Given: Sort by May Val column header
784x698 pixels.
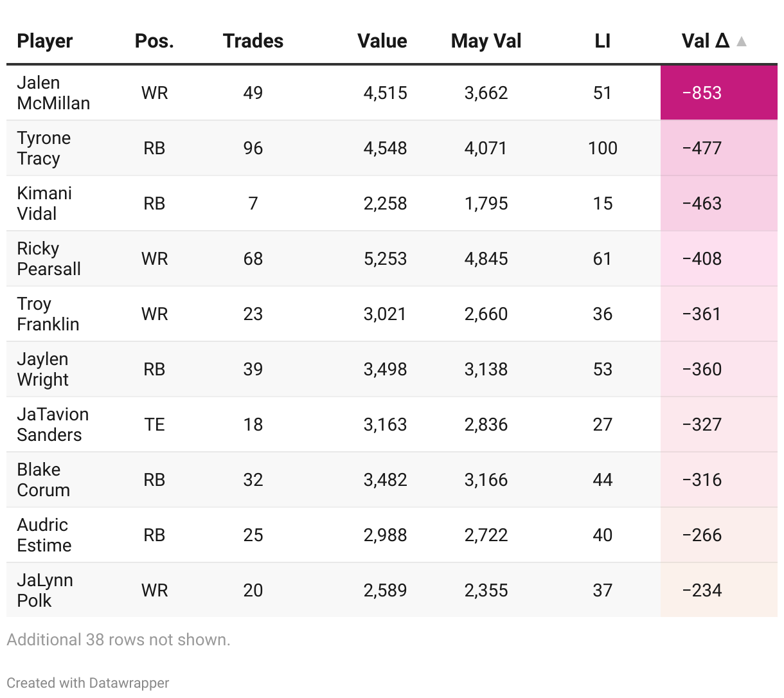Looking at the screenshot, I should 486,41.
